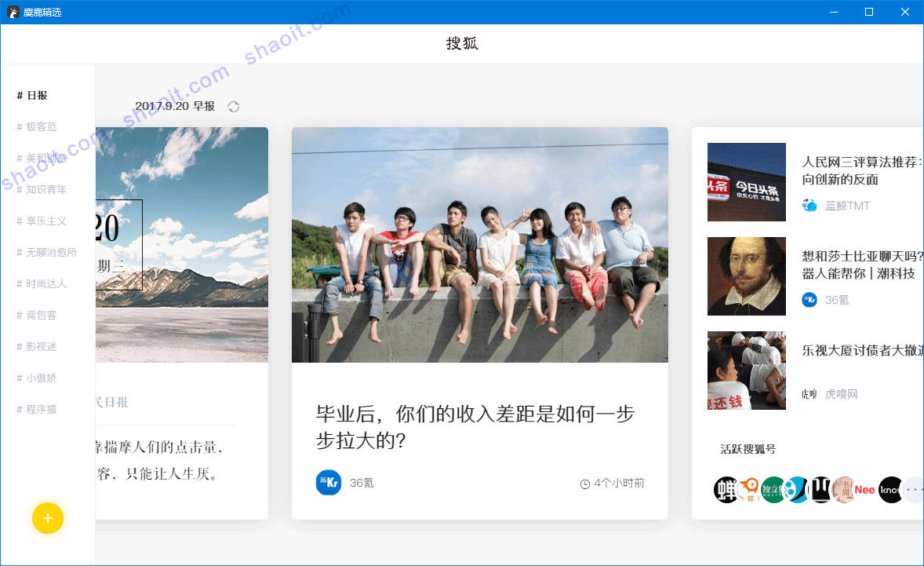
Task: Go to the 无聊治愈所 channel
Action: 46,252
